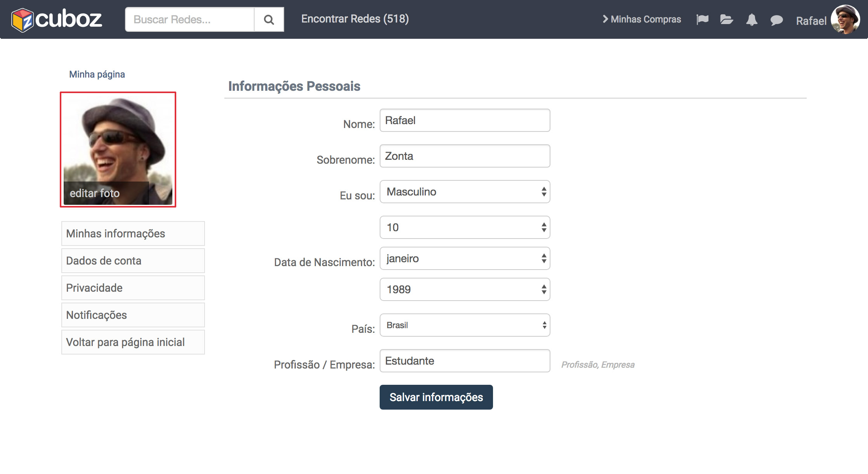The width and height of the screenshot is (868, 474).
Task: Open Notificações in the sidebar menu
Action: pos(133,315)
